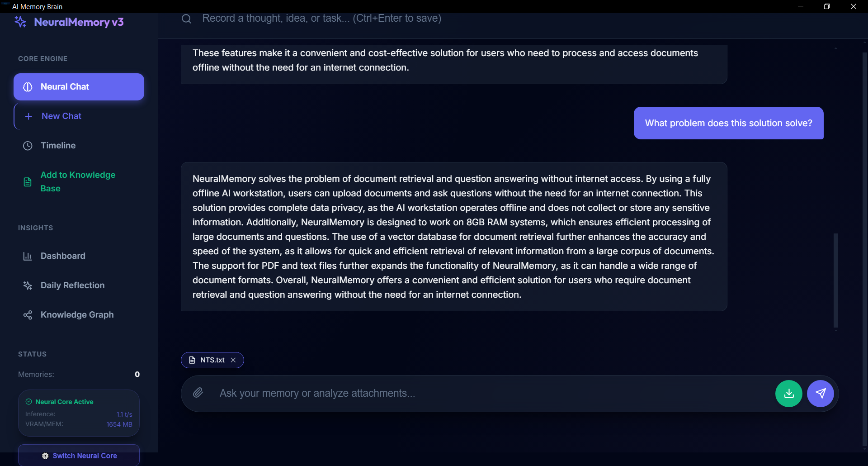Open the Neural Chat section
The width and height of the screenshot is (868, 466).
point(79,87)
